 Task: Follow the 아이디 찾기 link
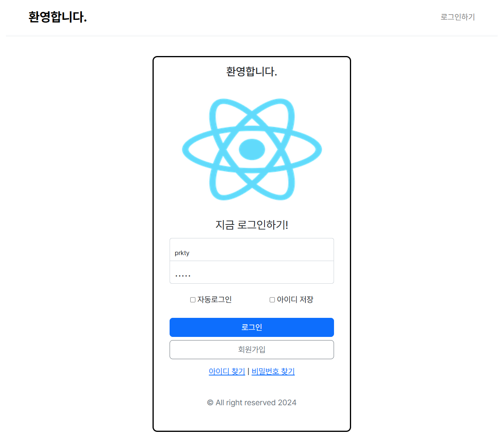(227, 371)
